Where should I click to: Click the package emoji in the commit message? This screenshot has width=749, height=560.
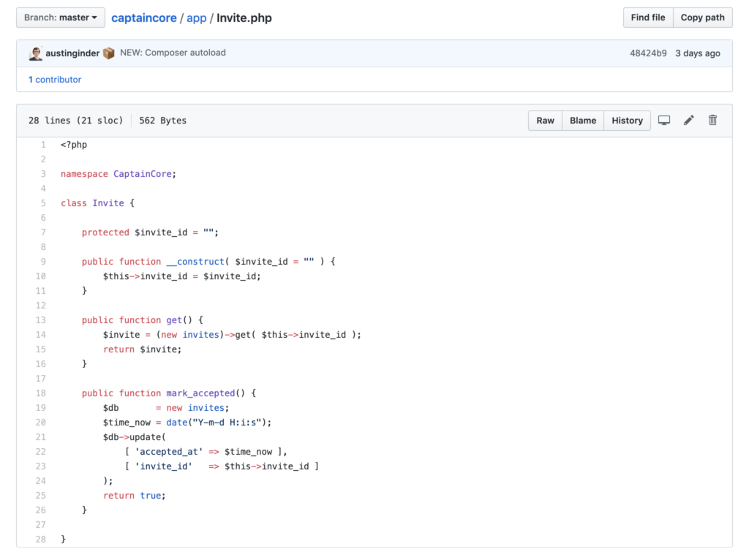109,53
